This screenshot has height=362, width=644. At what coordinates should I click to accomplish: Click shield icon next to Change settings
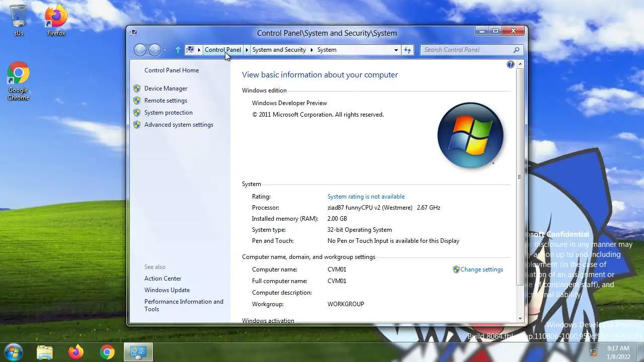point(456,269)
